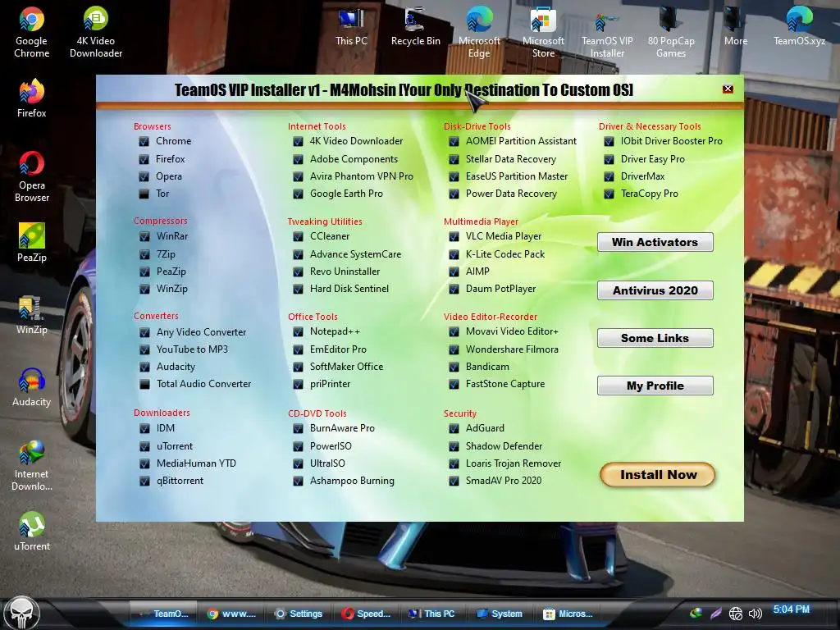
Task: Select the This PC desktop icon
Action: [351, 27]
